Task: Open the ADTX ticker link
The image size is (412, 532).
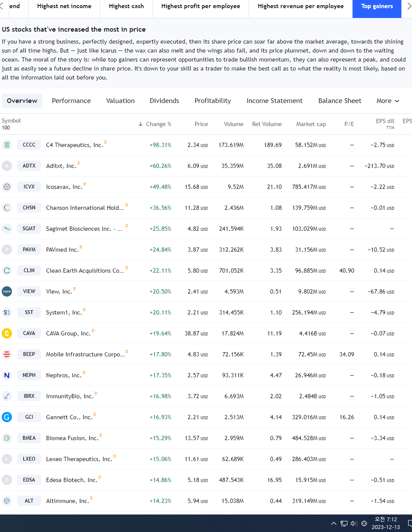Action: [29, 166]
